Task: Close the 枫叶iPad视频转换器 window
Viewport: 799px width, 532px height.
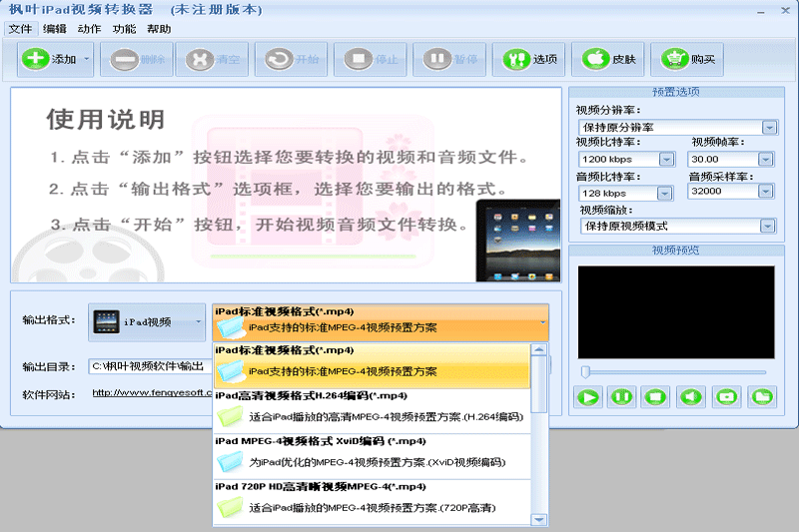Action: (785, 10)
